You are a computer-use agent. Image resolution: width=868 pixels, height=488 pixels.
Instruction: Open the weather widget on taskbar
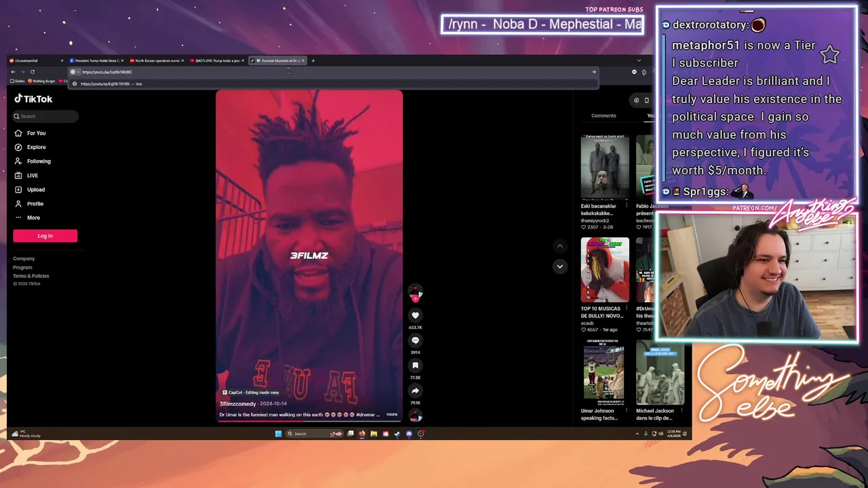click(25, 434)
